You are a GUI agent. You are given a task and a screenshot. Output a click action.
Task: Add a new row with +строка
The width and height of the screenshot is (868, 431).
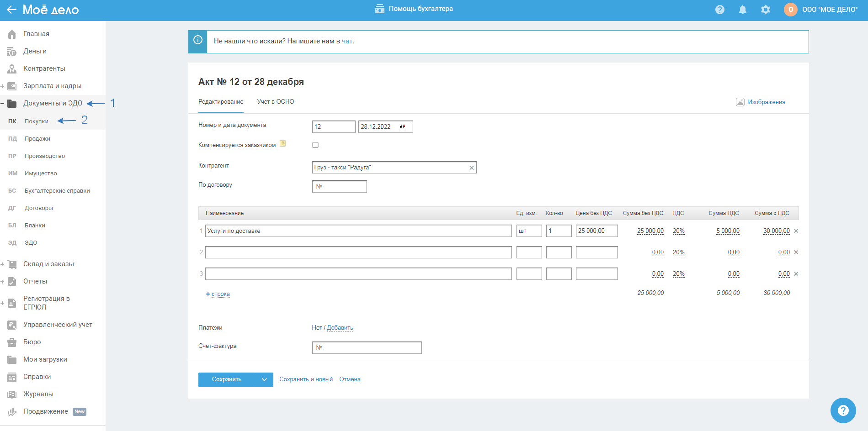pos(218,294)
